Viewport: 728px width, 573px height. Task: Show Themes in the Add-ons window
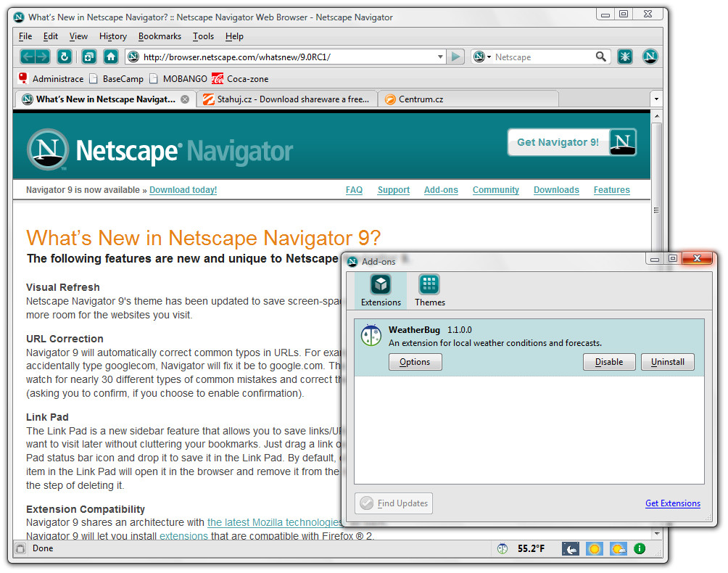[429, 291]
